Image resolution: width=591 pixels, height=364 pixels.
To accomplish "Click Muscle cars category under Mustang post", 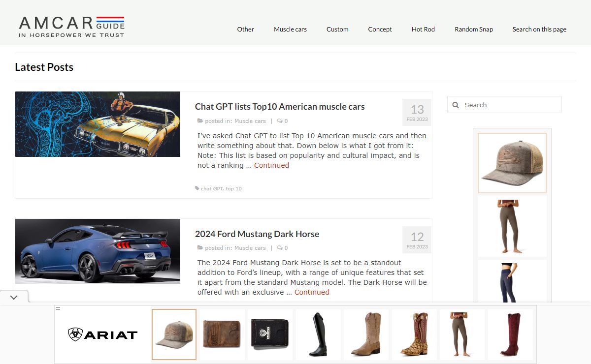I will pos(250,248).
